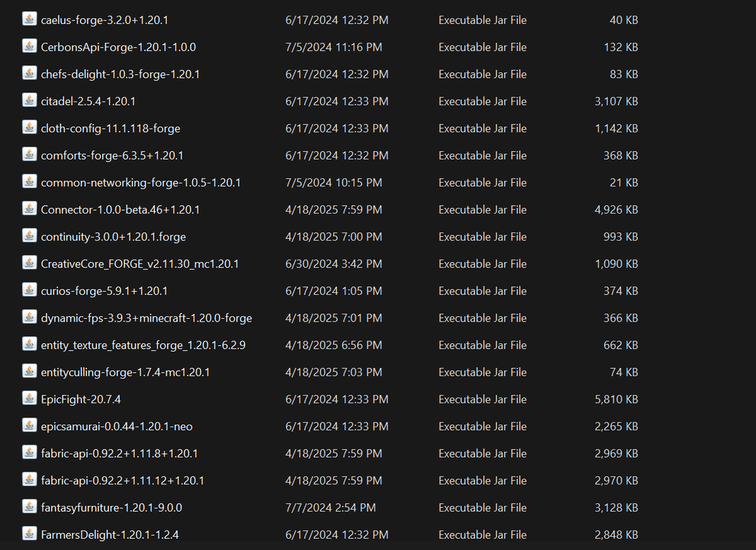The width and height of the screenshot is (756, 550).
Task: Click the jar icon beside EpicFight-20.7.4
Action: click(29, 399)
